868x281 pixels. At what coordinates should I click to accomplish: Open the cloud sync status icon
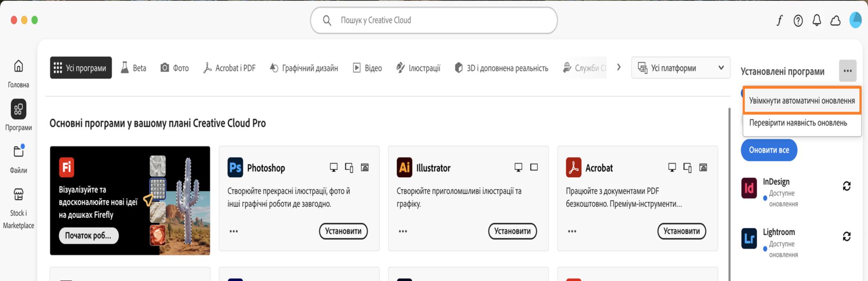click(x=835, y=20)
